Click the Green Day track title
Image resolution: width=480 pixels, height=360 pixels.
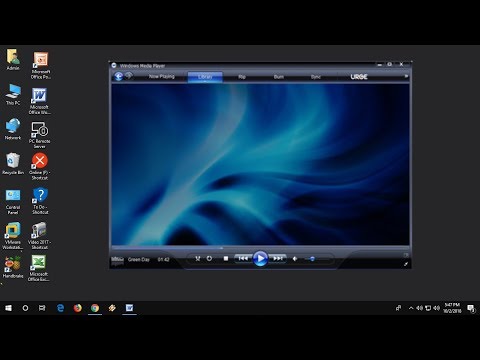[139, 259]
